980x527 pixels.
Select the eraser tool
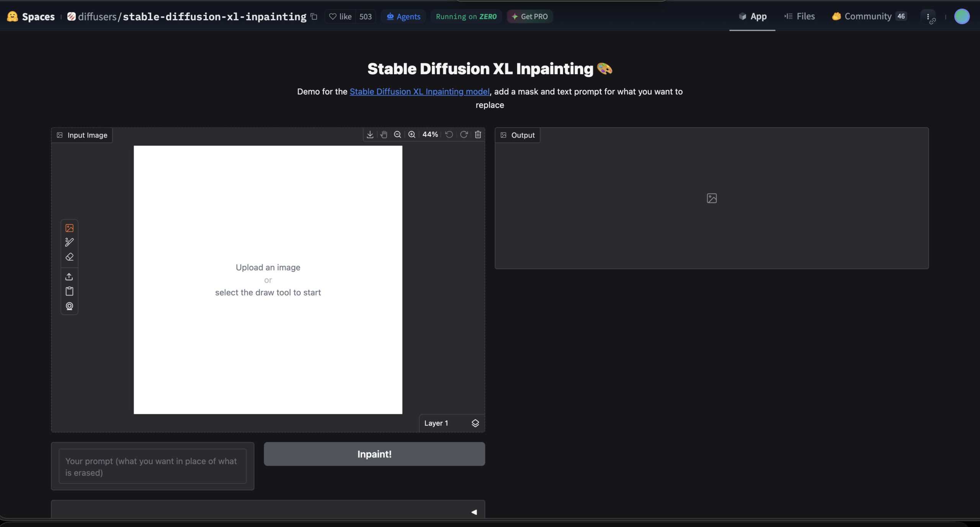[x=69, y=257]
